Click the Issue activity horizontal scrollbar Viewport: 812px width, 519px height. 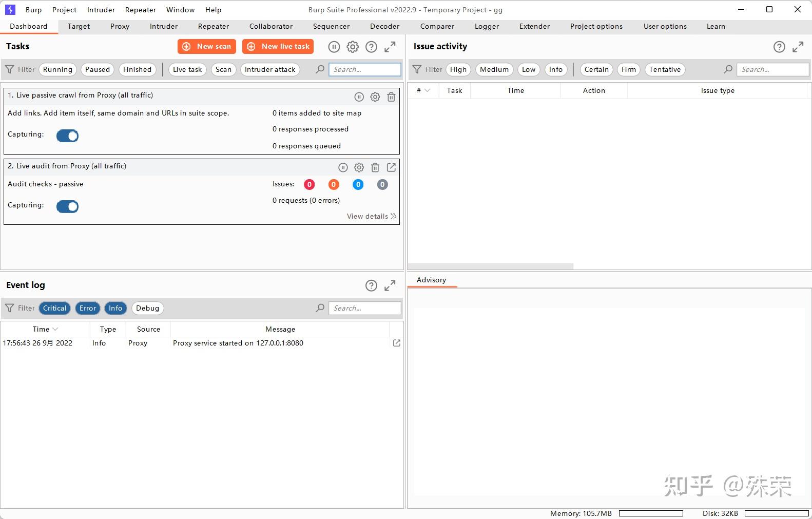[x=491, y=266]
